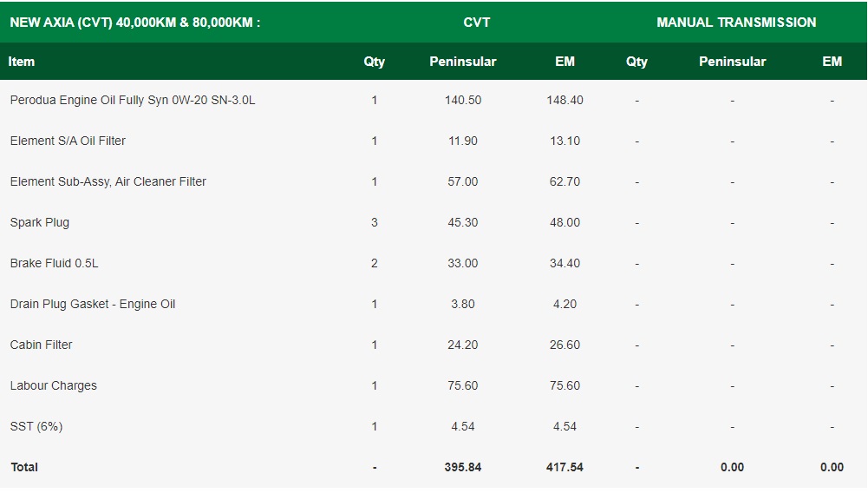
Task: Select the 140.50 engine oil Peninsular price
Action: (462, 100)
